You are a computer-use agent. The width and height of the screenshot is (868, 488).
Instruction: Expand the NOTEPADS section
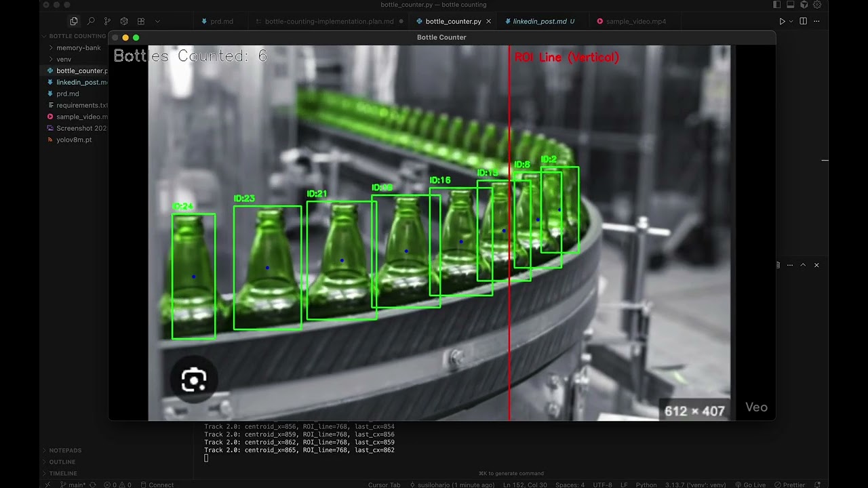(65, 450)
